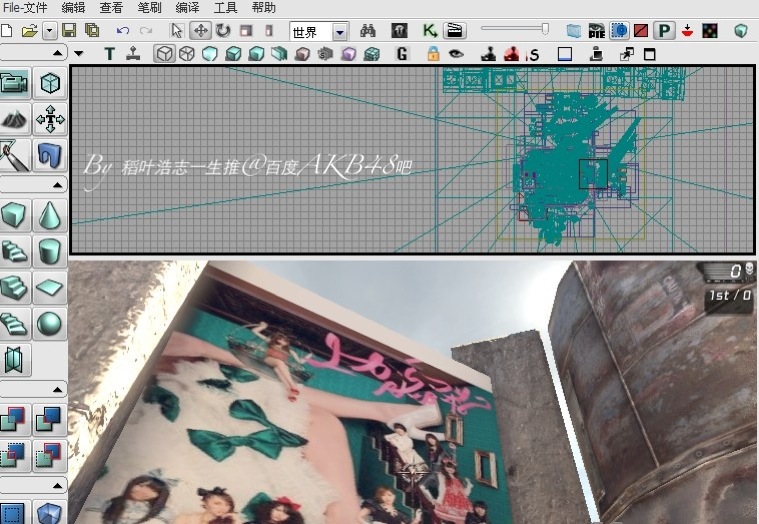Screen dimensions: 759x524
Task: Open the 编译 menu
Action: coord(187,8)
